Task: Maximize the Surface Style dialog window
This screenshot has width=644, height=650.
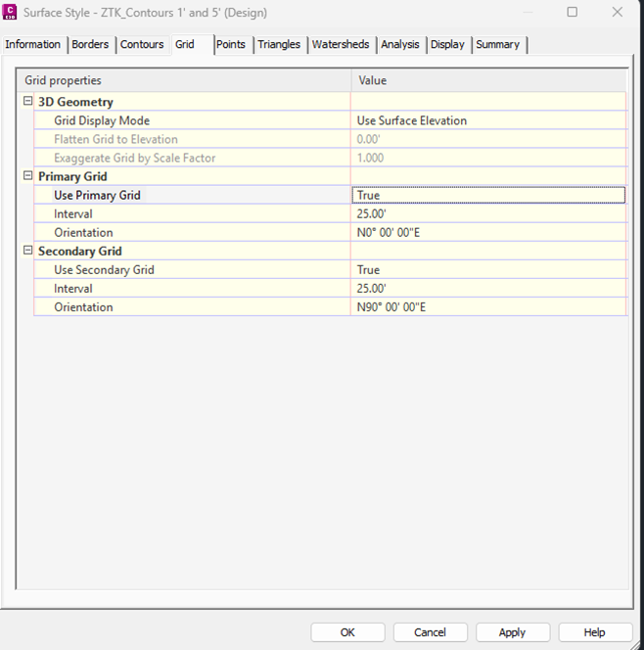Action: (x=573, y=12)
